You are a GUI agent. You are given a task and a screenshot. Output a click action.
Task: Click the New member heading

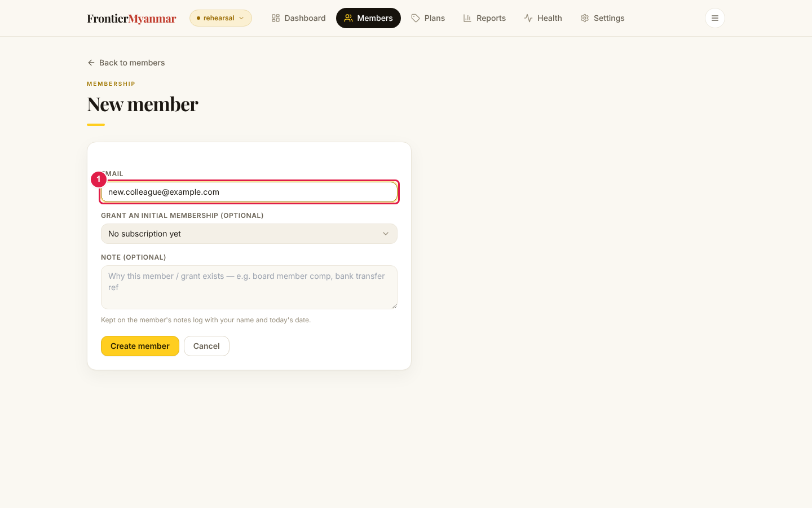143,104
